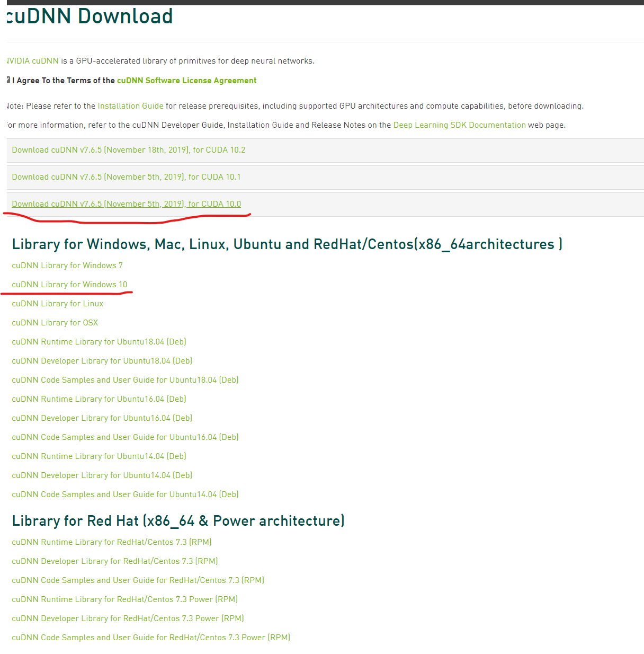The image size is (644, 654).
Task: Download Code Samples for RedHat/Centos 7.3 RPM
Action: pos(138,580)
